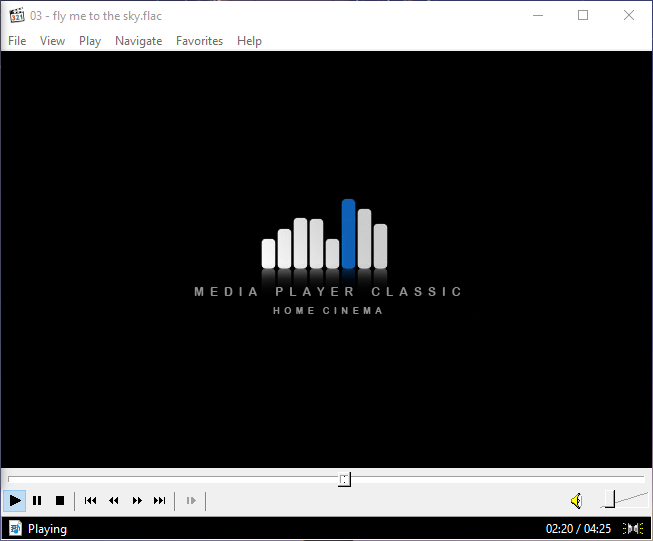Click the elapsed time display in status bar
Viewport: 653px width, 541px height.
(x=559, y=529)
